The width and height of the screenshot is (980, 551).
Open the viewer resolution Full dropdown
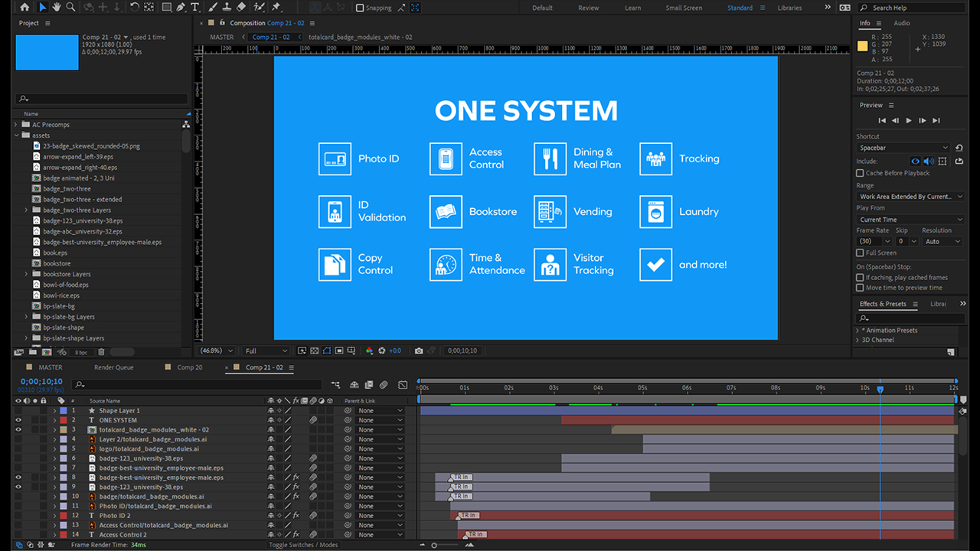tap(265, 350)
